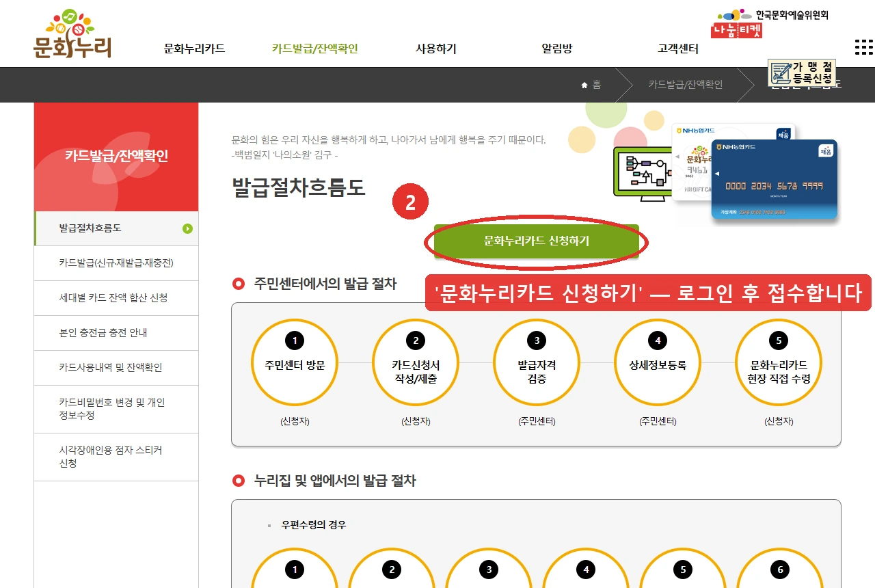875x588 pixels.
Task: Click the 문화누리 logo
Action: coord(72,34)
